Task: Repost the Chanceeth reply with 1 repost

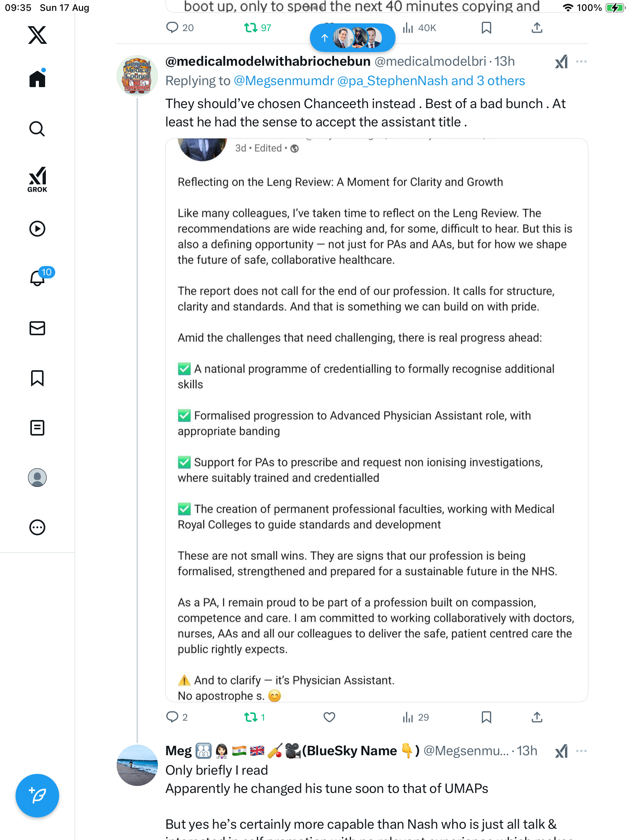Action: coord(251,717)
